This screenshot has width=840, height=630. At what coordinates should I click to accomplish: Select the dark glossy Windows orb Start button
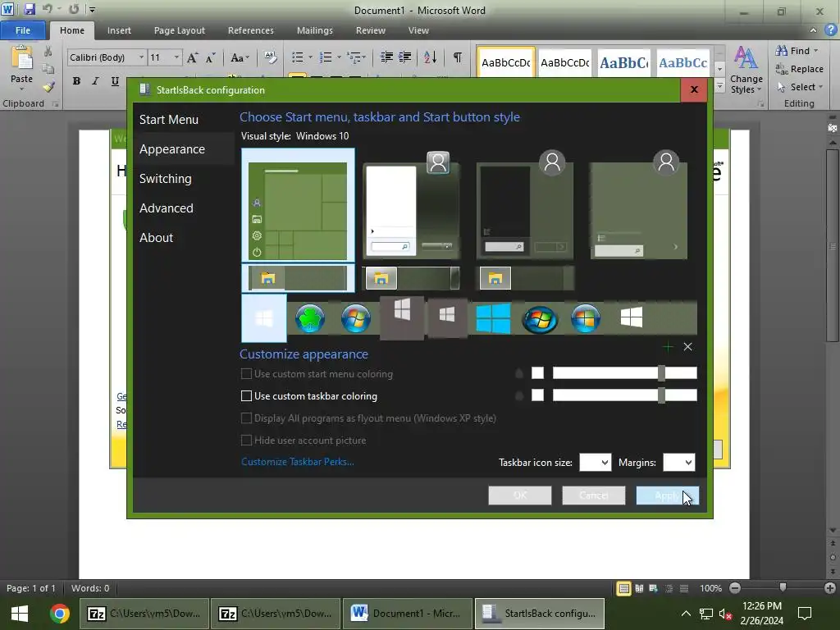pyautogui.click(x=540, y=319)
